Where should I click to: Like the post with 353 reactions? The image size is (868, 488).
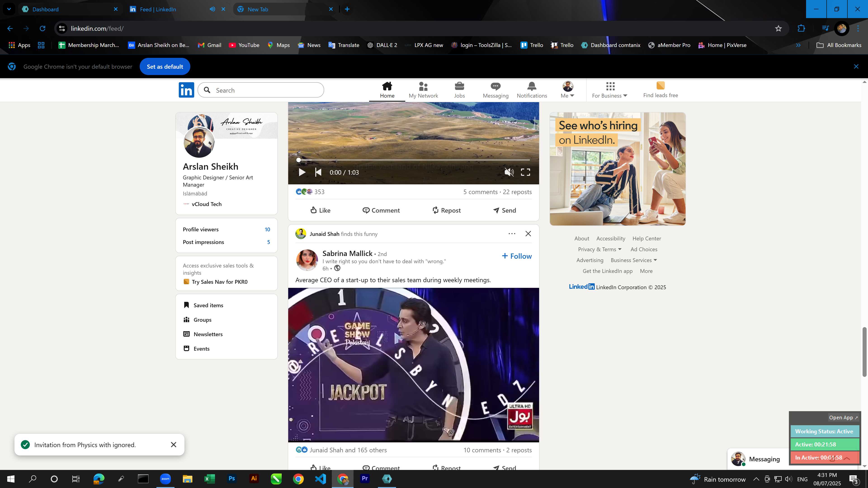(320, 210)
